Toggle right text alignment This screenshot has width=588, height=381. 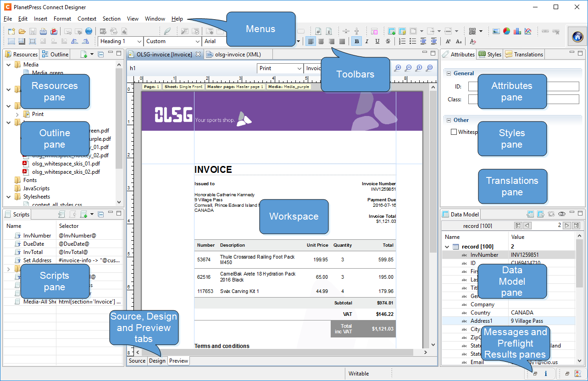[x=332, y=41]
